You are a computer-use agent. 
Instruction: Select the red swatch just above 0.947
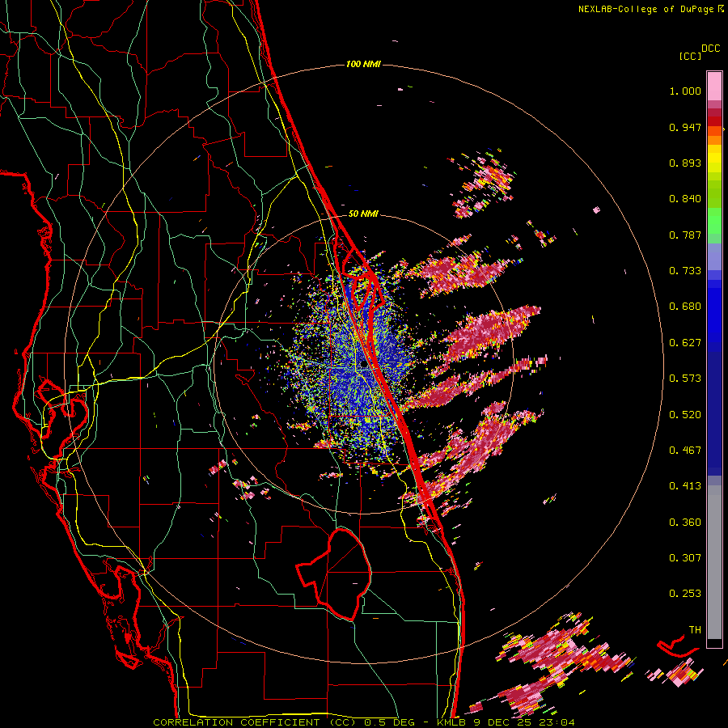tap(714, 121)
